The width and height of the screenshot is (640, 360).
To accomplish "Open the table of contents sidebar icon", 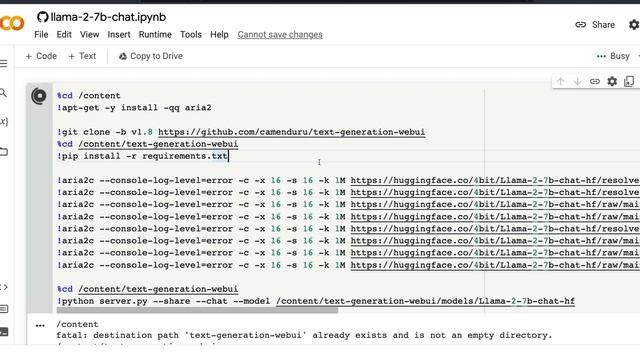I will [4, 63].
